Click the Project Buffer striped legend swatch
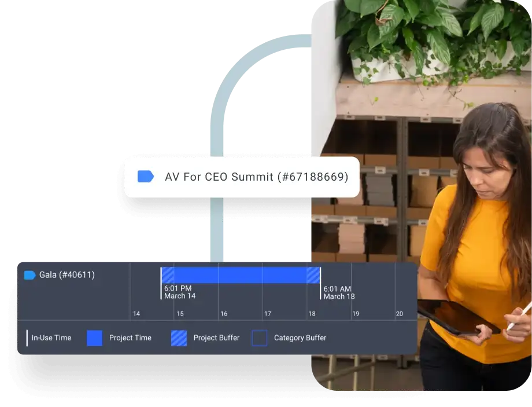Image resolution: width=532 pixels, height=407 pixels. coord(179,338)
